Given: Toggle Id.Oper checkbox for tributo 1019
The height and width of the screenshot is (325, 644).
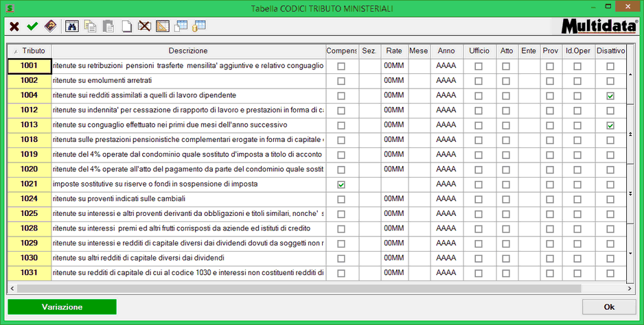Looking at the screenshot, I should (577, 155).
